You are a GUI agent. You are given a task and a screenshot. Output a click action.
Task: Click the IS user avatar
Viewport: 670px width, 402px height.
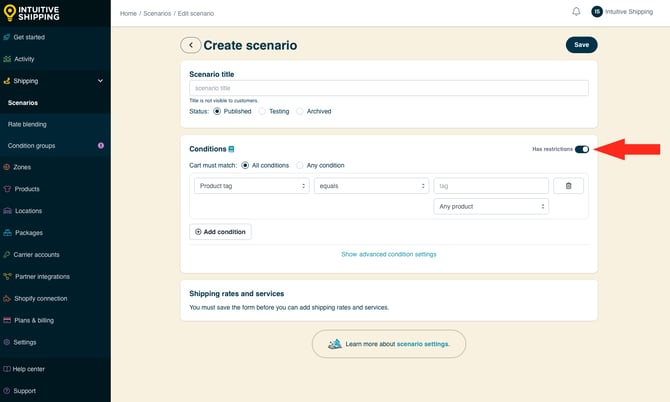(x=597, y=12)
